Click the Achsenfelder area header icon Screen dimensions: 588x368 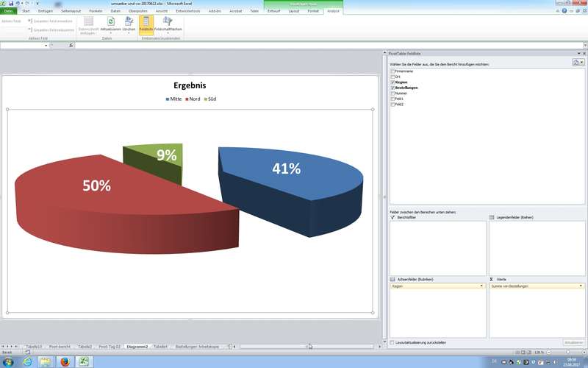tap(392, 280)
